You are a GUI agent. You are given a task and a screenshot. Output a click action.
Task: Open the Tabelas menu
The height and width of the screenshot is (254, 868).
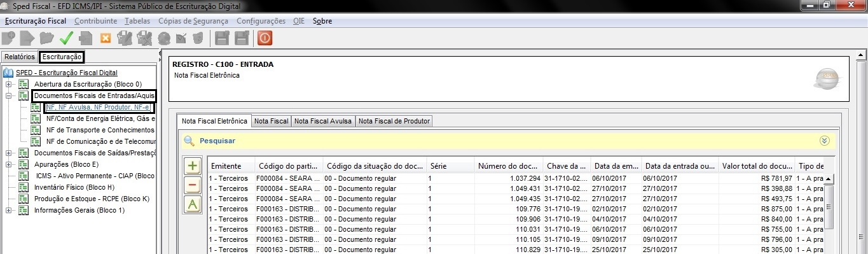(137, 21)
